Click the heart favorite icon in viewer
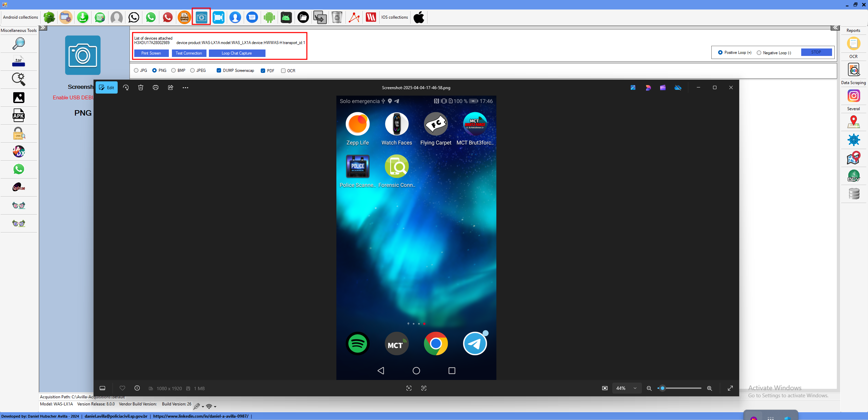868x420 pixels. click(x=122, y=388)
